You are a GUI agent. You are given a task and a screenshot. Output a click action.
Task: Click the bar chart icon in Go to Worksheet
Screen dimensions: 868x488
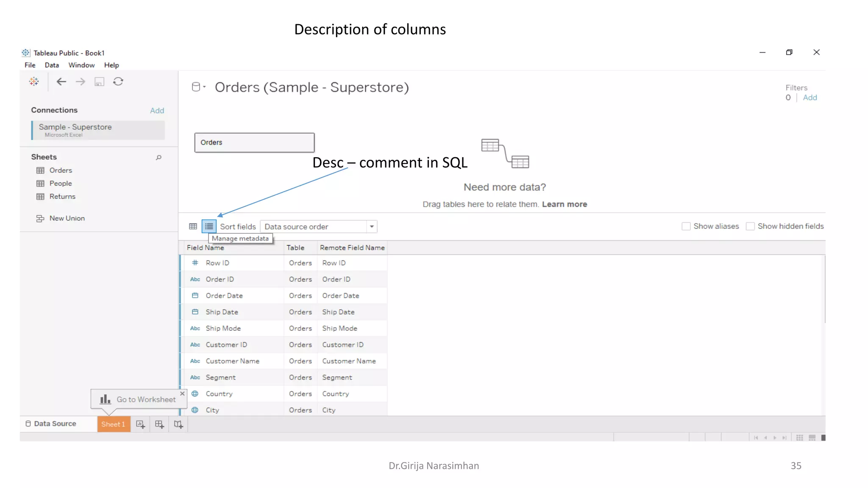tap(105, 399)
